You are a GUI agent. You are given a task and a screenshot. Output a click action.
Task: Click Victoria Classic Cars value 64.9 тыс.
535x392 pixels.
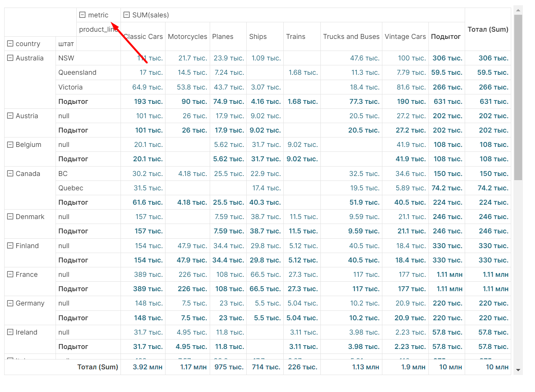click(x=147, y=87)
